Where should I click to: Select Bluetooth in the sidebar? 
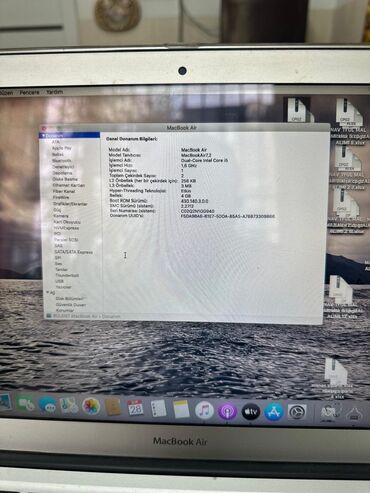point(62,160)
